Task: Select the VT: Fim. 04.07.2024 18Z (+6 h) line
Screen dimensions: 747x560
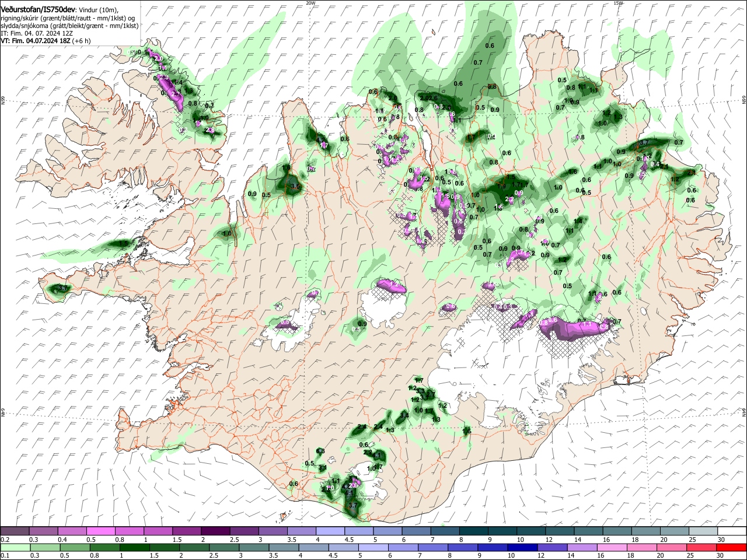Action: (46, 41)
